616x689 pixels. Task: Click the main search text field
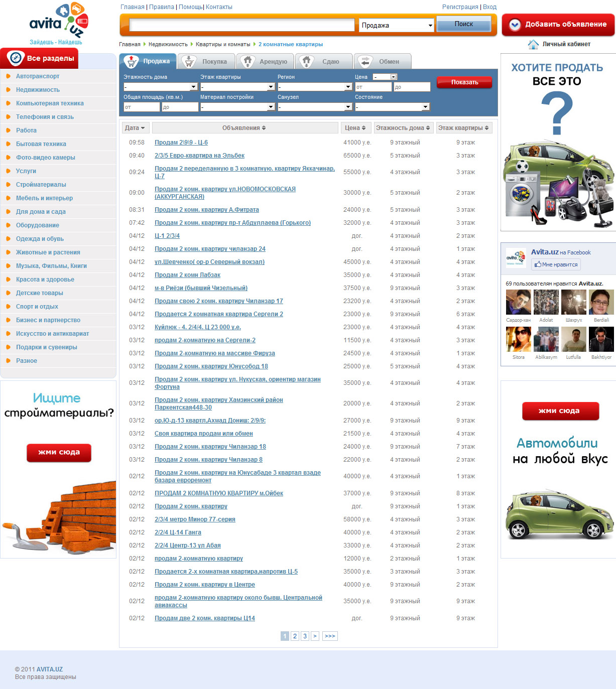(x=242, y=25)
